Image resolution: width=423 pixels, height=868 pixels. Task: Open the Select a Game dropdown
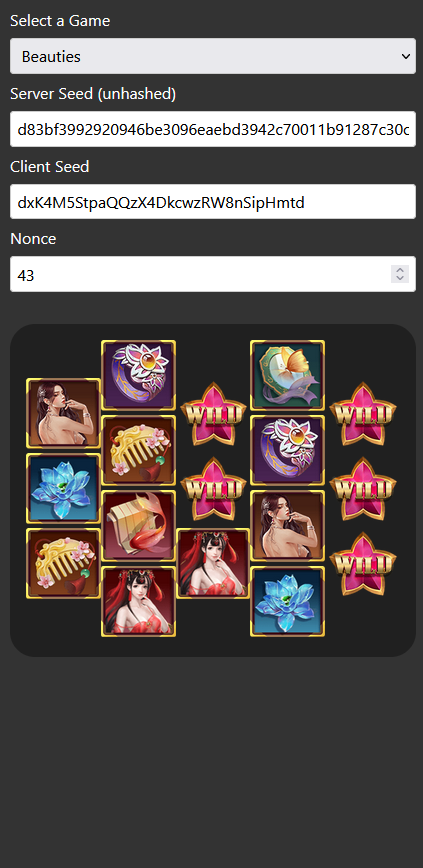(x=213, y=56)
